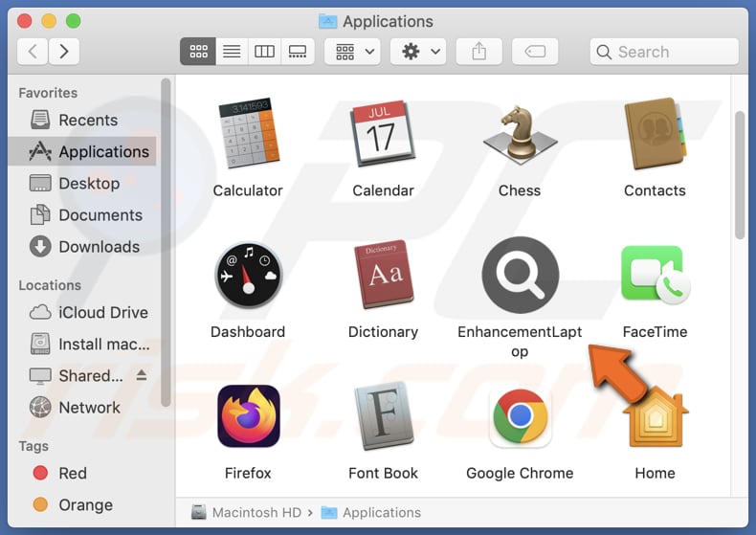The width and height of the screenshot is (756, 535).
Task: Go forward with the right chevron button
Action: click(64, 51)
